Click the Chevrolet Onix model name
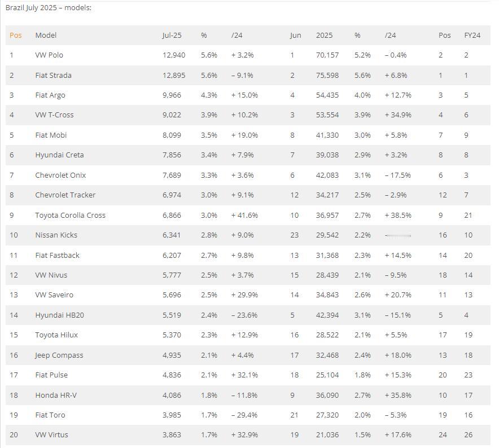 pyautogui.click(x=60, y=175)
